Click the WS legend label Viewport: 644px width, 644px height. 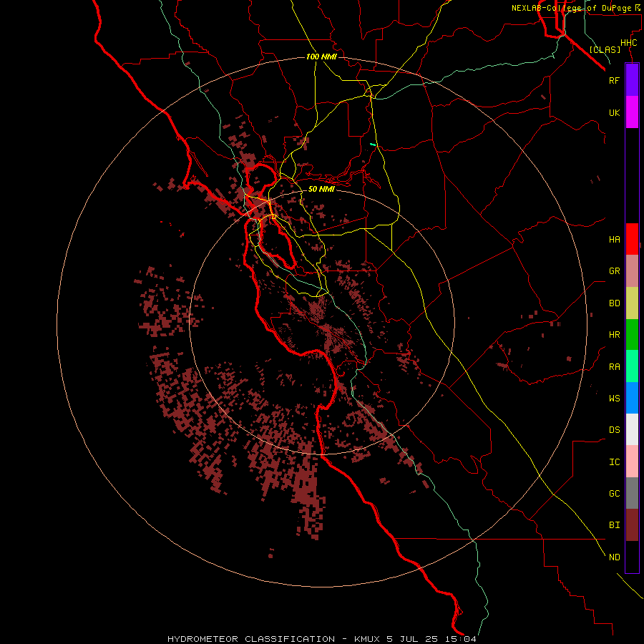(614, 399)
